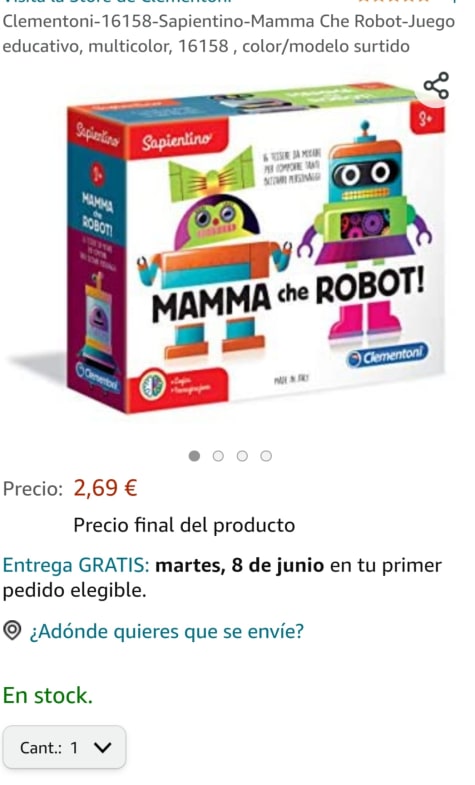Screen dimensions: 475x785
Task: Tap the red Sapientino logo on box
Action: coord(177,140)
